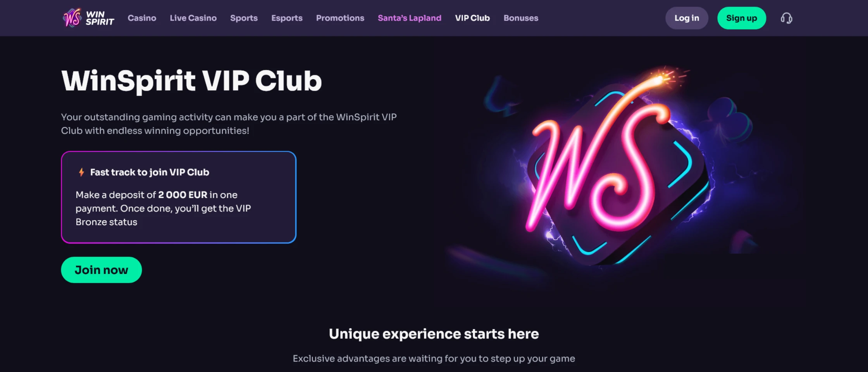Navigate to Esports
This screenshot has height=372, width=868.
tap(287, 18)
